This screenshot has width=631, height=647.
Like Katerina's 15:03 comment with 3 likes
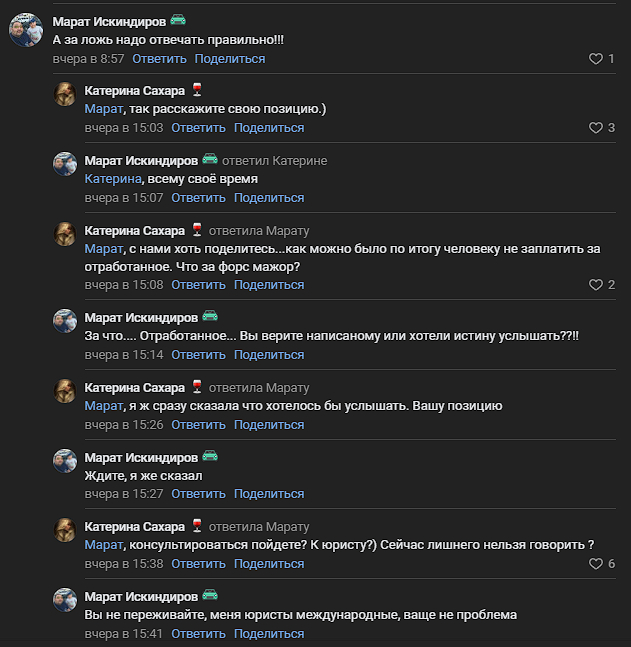click(x=596, y=128)
